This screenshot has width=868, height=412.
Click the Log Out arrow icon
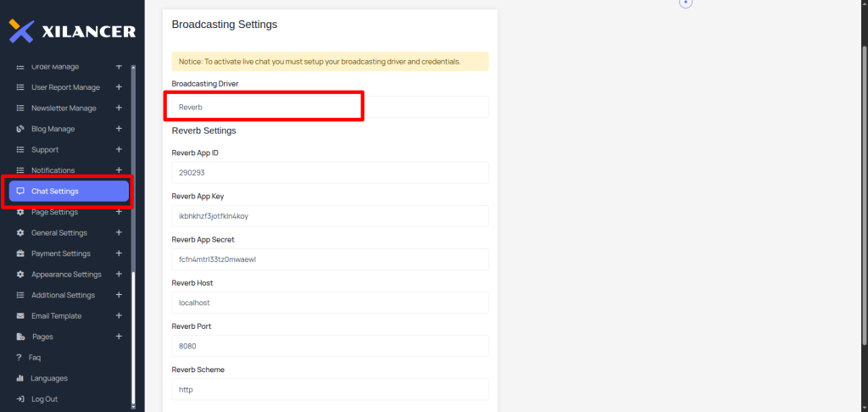(x=20, y=398)
